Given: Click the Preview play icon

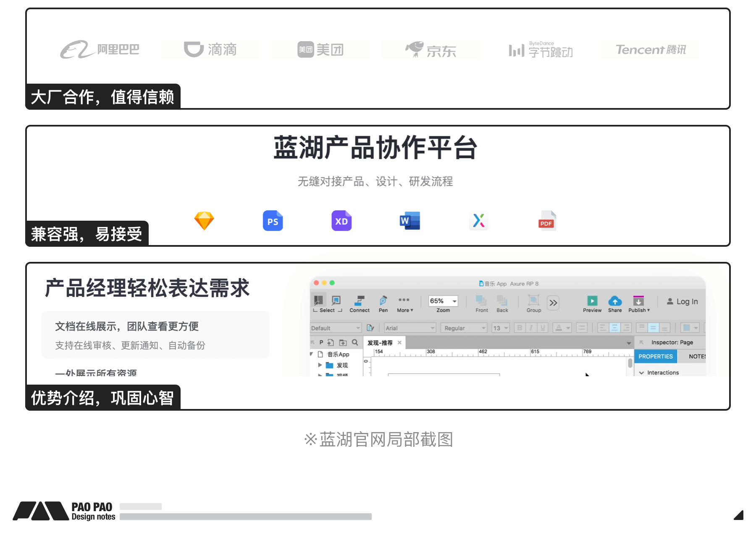Looking at the screenshot, I should pyautogui.click(x=592, y=301).
